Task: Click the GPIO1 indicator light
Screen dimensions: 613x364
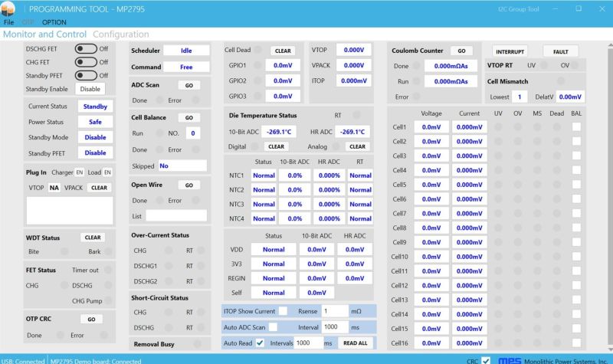Action: pos(257,65)
